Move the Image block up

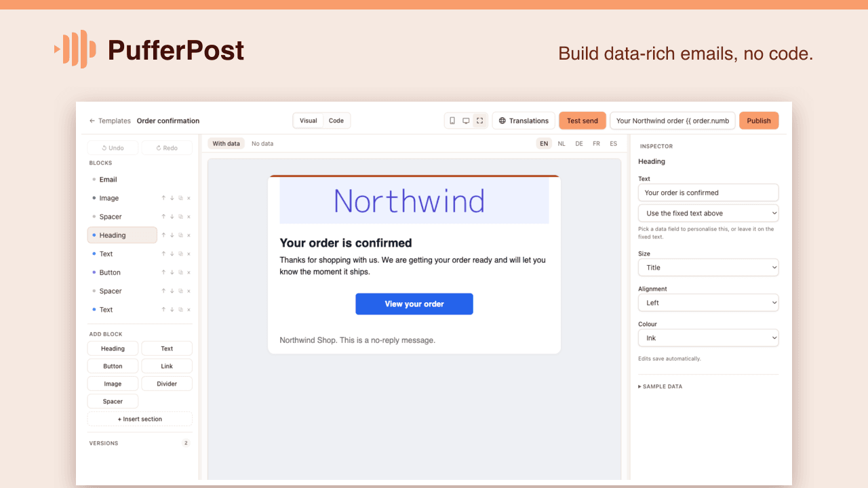[163, 198]
